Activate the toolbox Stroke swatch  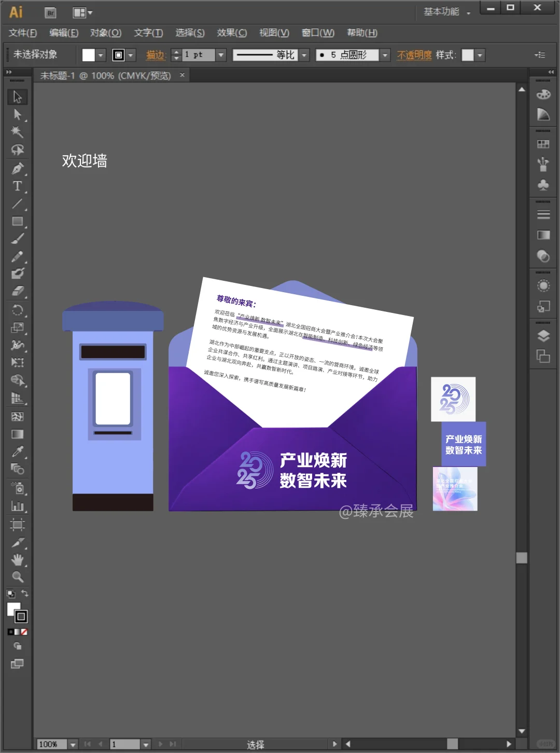pyautogui.click(x=21, y=617)
